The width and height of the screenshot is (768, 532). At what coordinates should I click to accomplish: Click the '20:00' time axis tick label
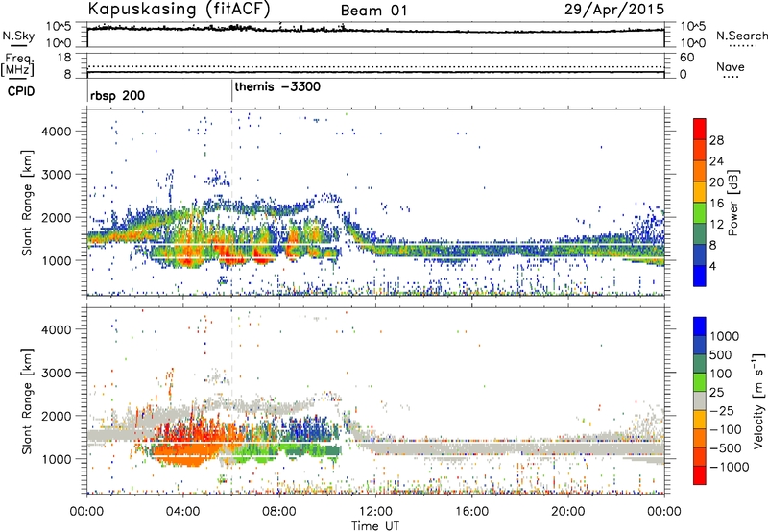coord(567,512)
